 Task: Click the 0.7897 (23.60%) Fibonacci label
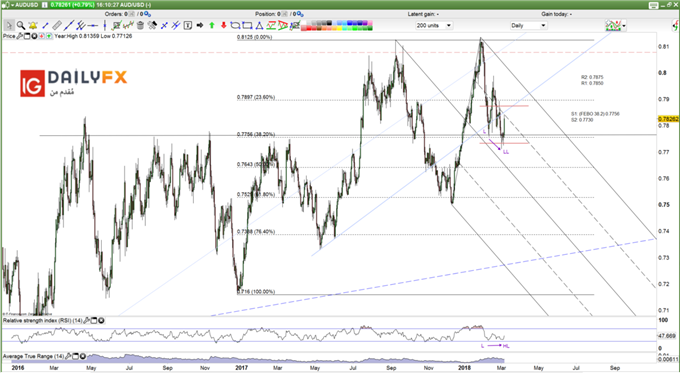click(x=256, y=97)
